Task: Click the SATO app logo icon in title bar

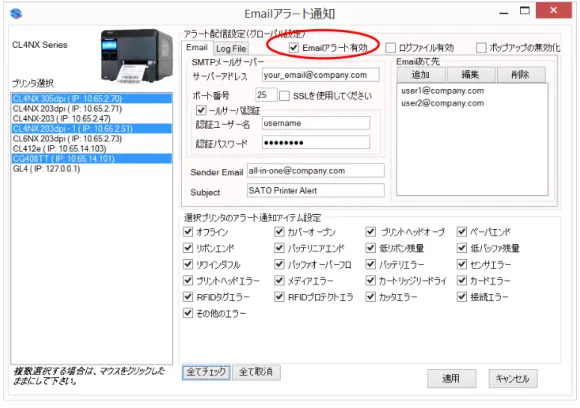Action: pyautogui.click(x=16, y=14)
